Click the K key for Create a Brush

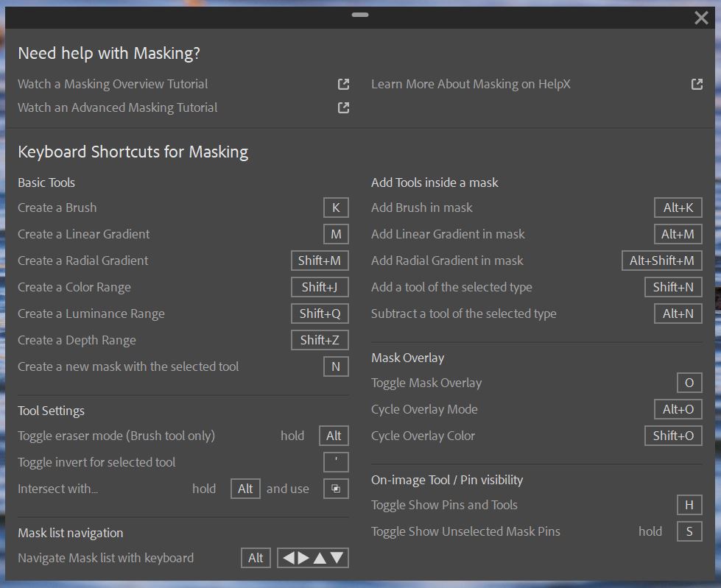pyautogui.click(x=336, y=208)
